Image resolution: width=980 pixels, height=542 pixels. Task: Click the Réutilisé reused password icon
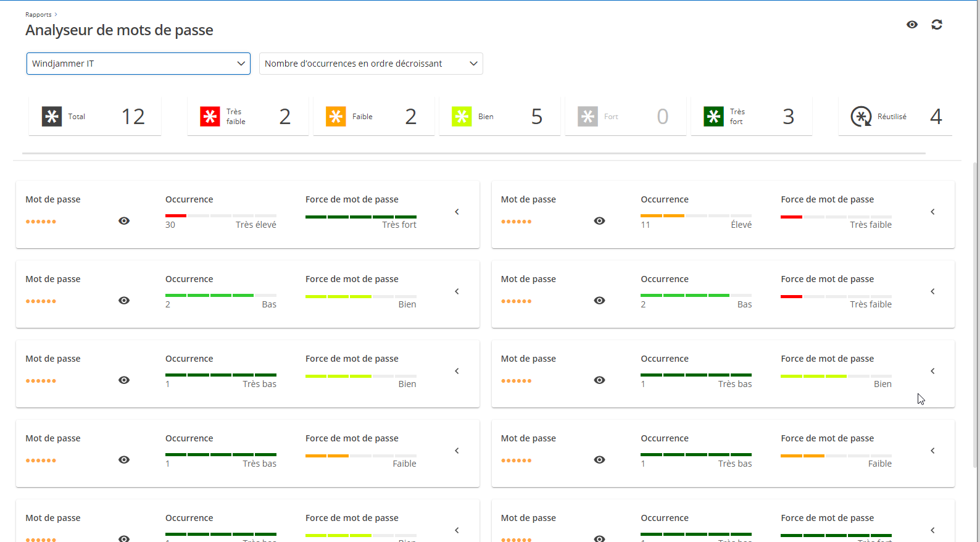coord(861,117)
